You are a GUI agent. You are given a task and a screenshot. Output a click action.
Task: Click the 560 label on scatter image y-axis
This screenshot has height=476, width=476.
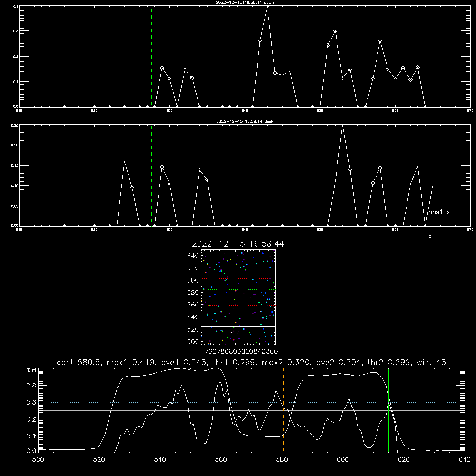coord(193,305)
